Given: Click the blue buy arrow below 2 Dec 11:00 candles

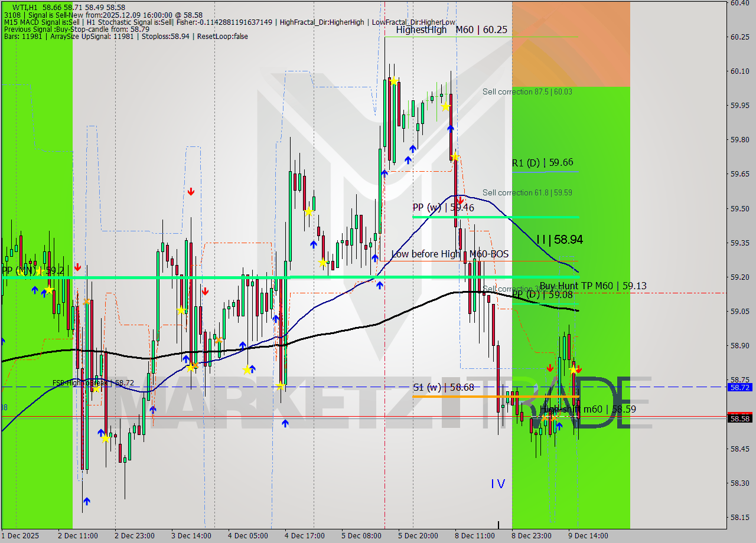Looking at the screenshot, I should pos(87,502).
